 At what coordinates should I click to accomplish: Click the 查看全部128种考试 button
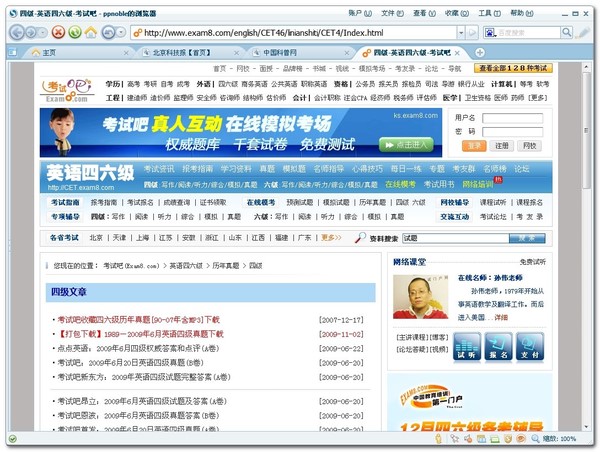513,68
